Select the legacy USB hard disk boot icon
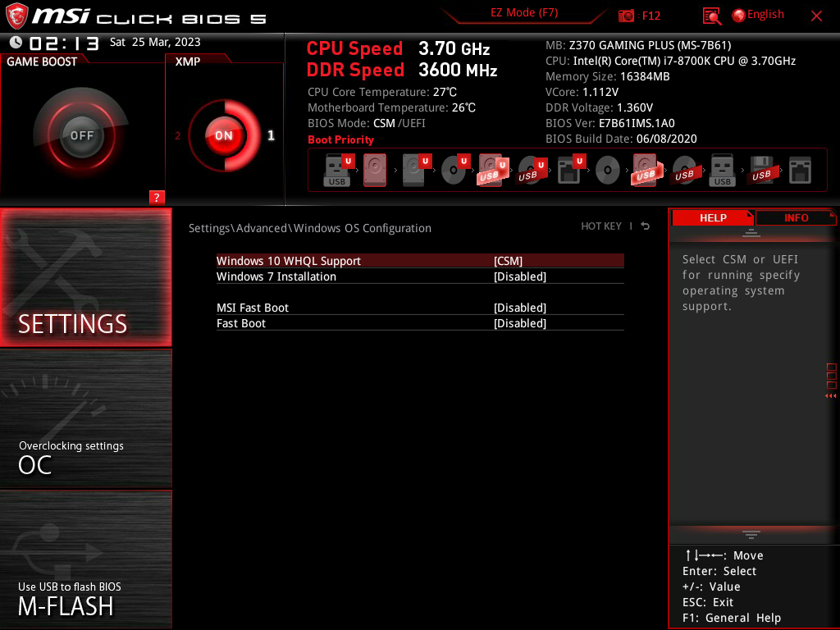840x630 pixels. (646, 171)
